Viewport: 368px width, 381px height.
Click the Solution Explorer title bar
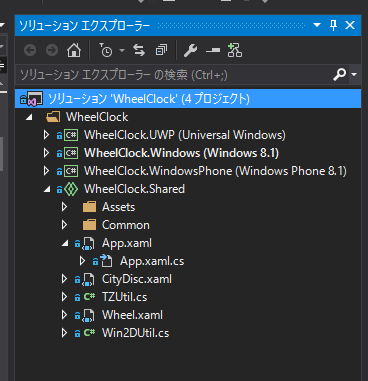(x=188, y=25)
